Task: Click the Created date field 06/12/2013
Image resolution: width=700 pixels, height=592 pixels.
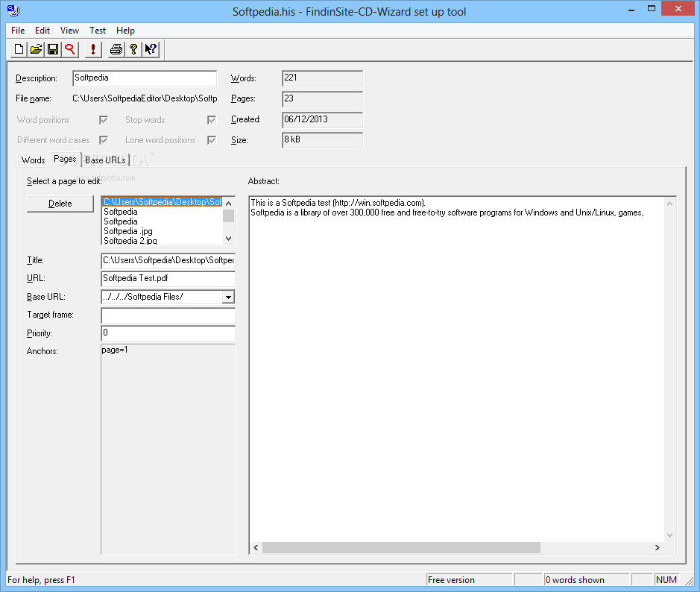Action: (322, 119)
